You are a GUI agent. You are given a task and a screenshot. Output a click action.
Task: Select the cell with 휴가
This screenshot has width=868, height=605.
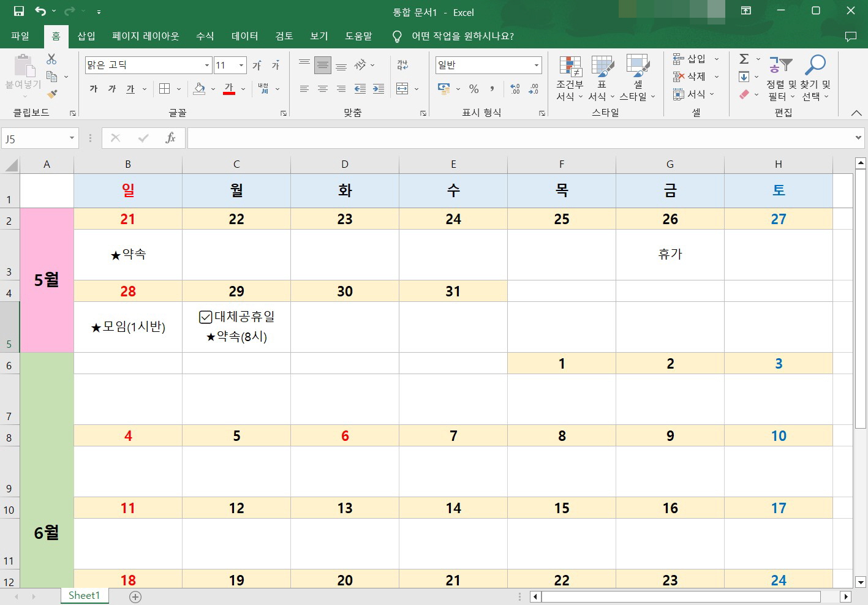pyautogui.click(x=670, y=255)
